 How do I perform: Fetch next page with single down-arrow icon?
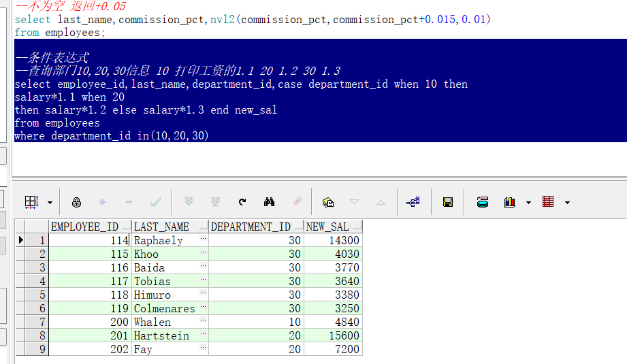point(189,201)
